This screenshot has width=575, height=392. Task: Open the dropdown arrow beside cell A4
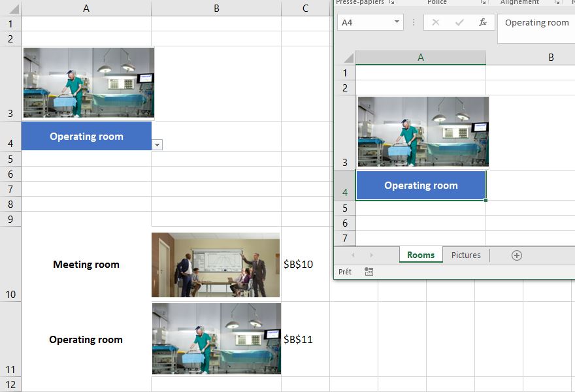(x=157, y=145)
